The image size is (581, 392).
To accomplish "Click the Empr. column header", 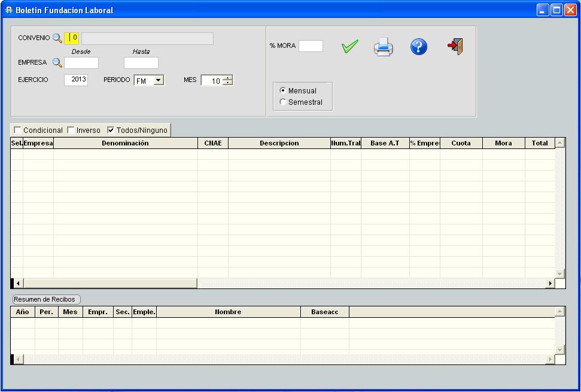I will click(98, 312).
